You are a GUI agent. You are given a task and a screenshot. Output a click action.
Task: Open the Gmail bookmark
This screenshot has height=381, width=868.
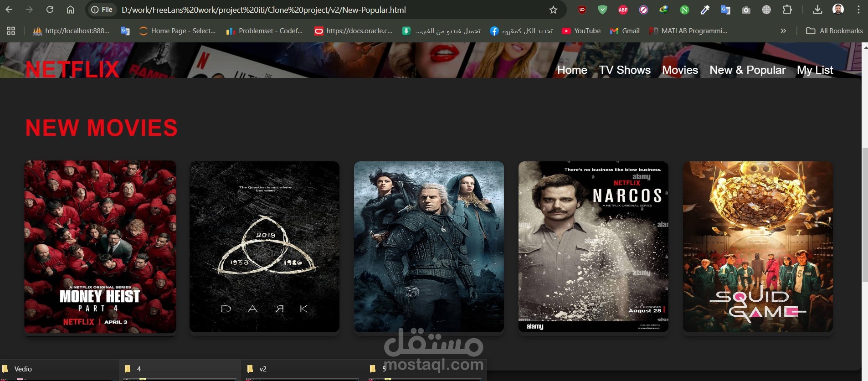(x=625, y=31)
